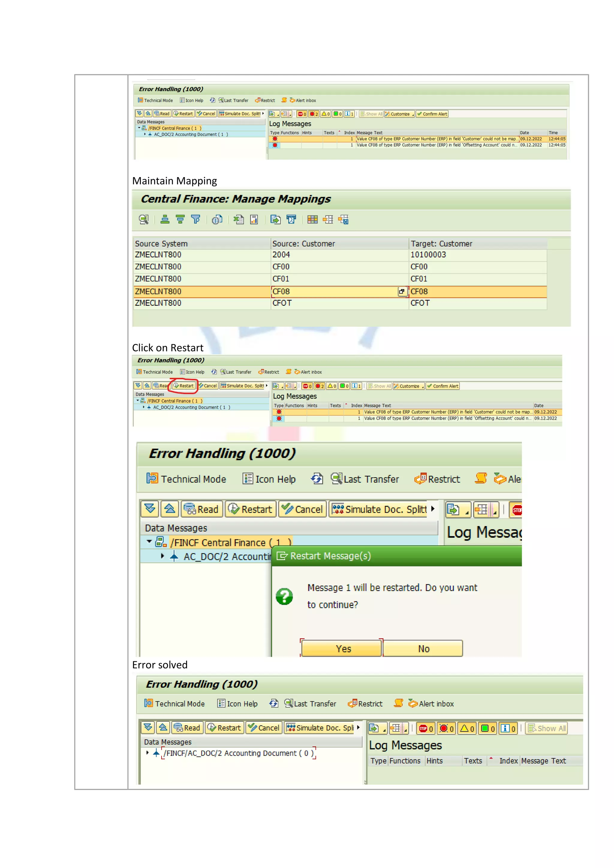The height and width of the screenshot is (868, 614).
Task: Toggle the blue info filter showing 0 in Error solved screenshot
Action: 508,728
